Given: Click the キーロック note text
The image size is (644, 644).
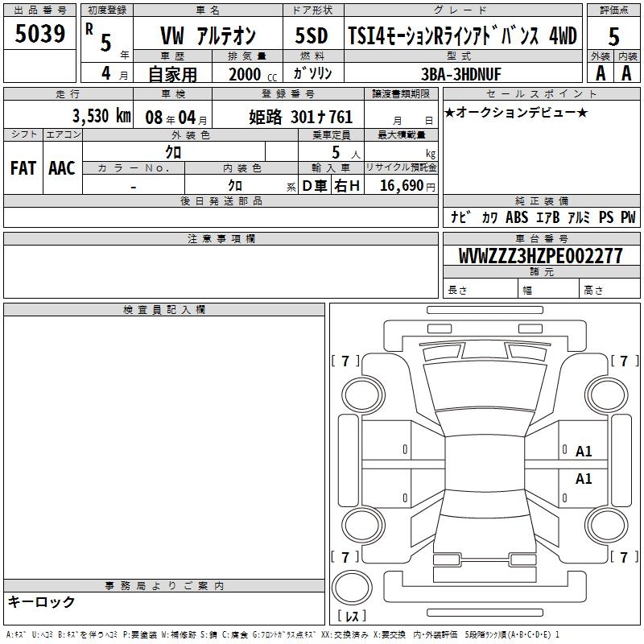Looking at the screenshot, I should pos(41,602).
